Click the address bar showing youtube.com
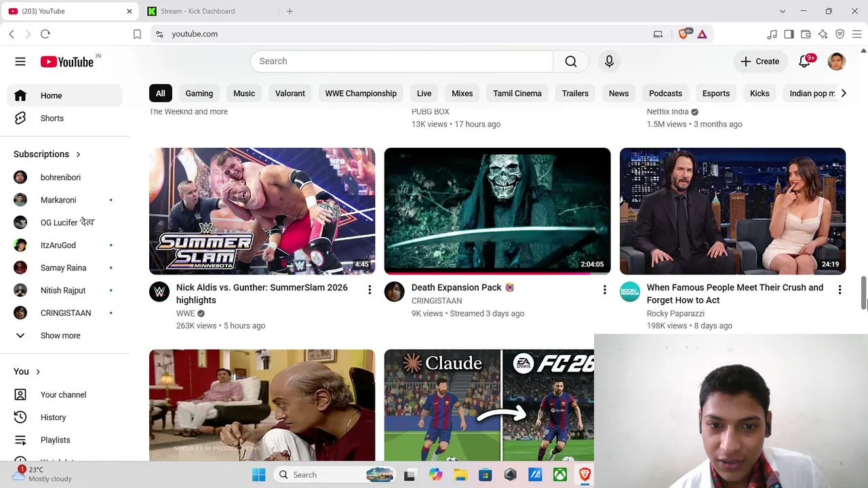The height and width of the screenshot is (488, 868). [x=400, y=34]
